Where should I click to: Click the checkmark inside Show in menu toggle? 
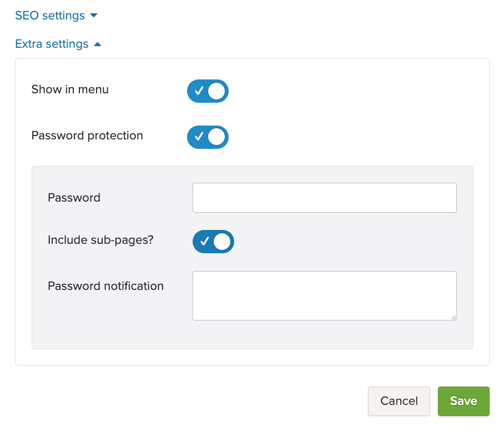[199, 91]
